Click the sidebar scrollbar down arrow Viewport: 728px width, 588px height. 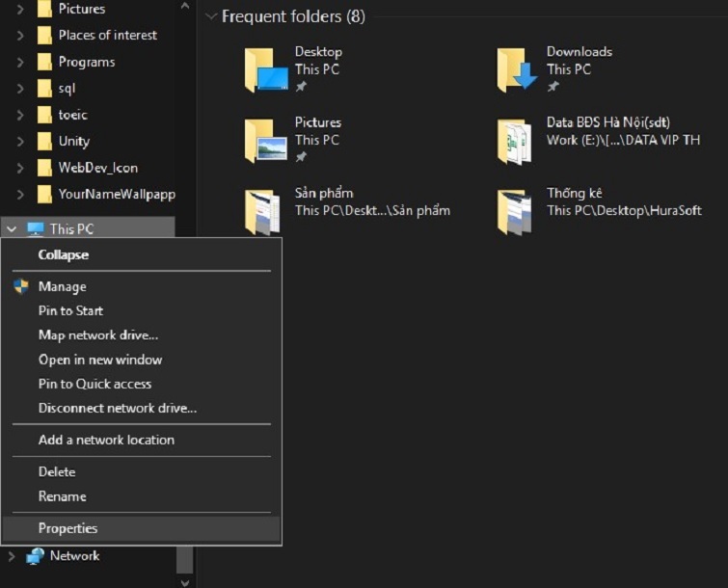[184, 582]
